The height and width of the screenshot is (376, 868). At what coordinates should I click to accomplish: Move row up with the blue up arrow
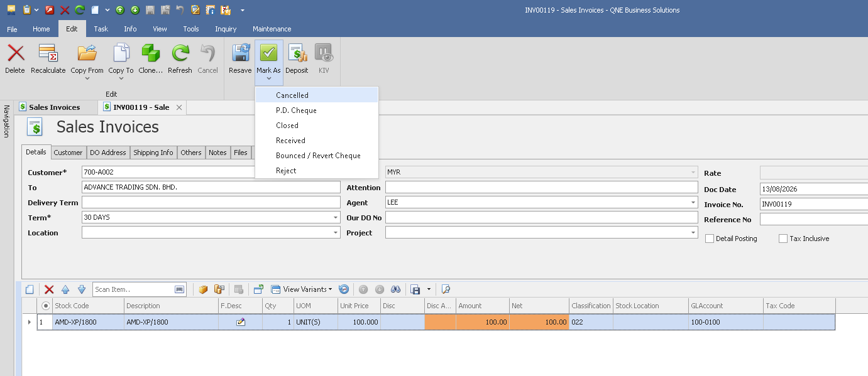65,289
